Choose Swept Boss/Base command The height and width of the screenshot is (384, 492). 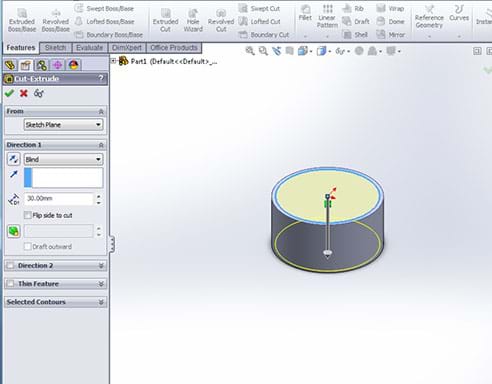[x=104, y=8]
